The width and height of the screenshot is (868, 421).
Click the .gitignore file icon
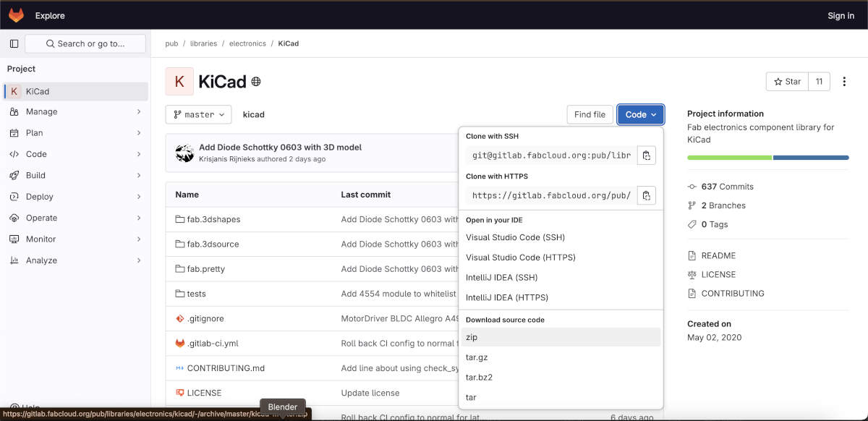(180, 318)
